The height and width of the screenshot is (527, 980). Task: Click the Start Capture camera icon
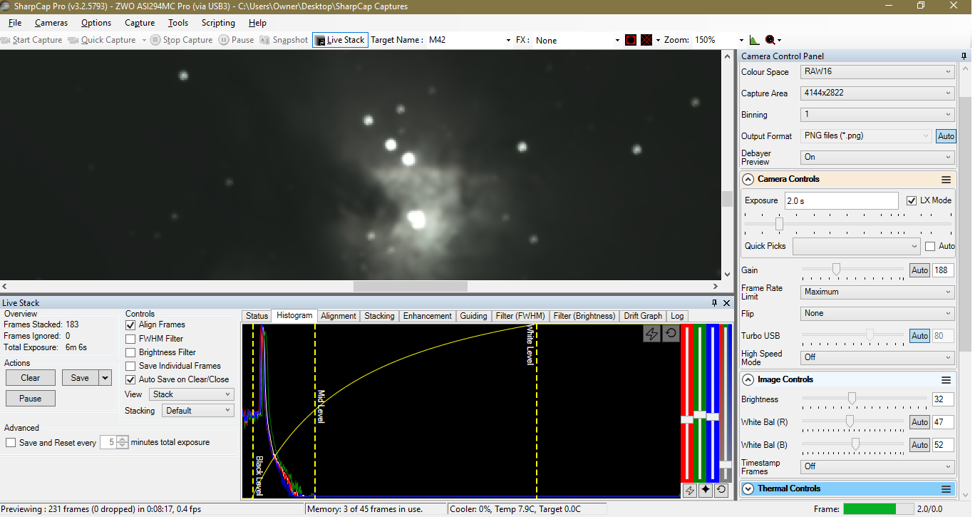click(x=6, y=40)
